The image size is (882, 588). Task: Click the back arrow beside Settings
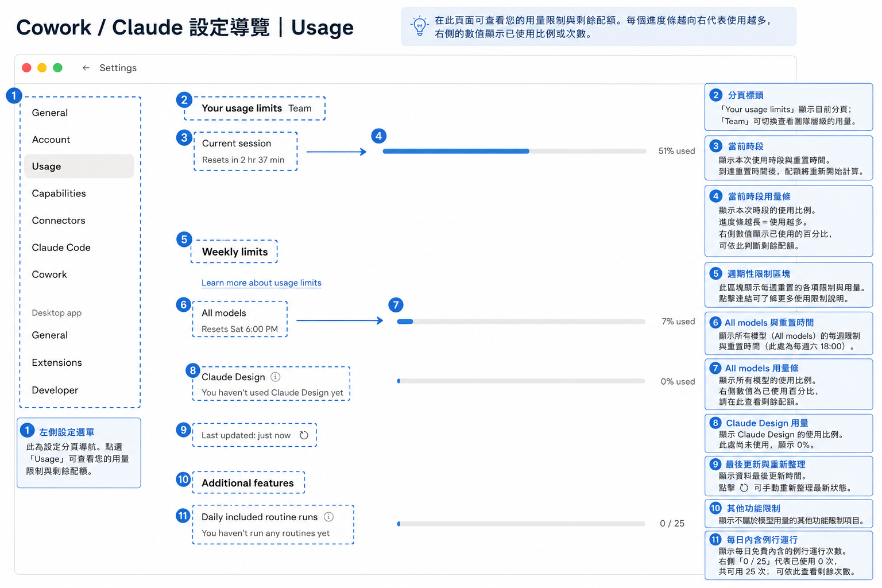(86, 68)
